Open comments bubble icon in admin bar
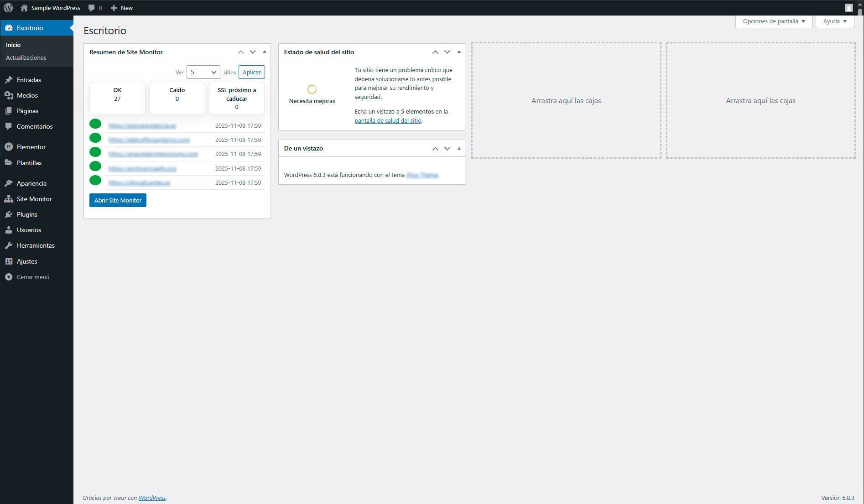Viewport: 864px width, 504px height. 92,8
